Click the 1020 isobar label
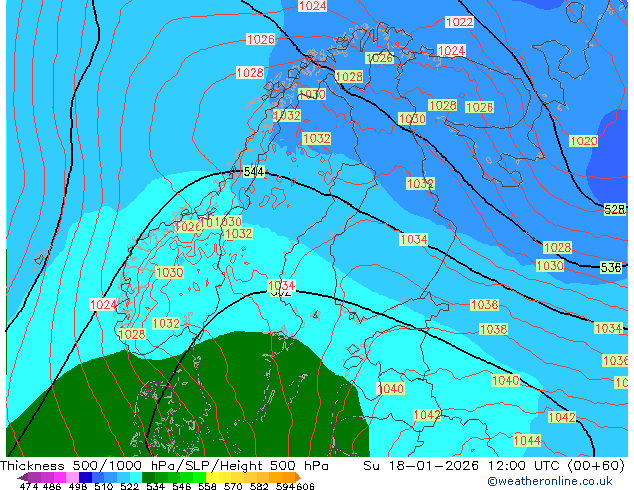 (x=583, y=141)
